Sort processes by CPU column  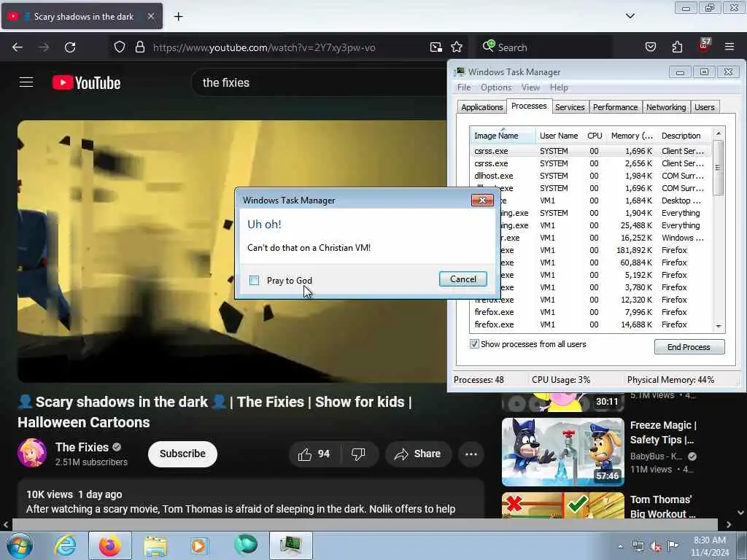595,136
